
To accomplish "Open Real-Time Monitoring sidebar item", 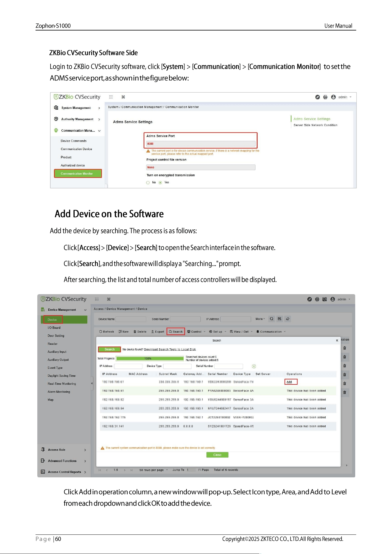I will 62,384.
